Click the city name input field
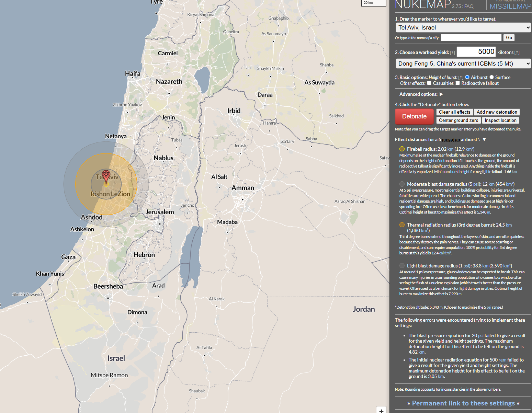This screenshot has height=413, width=532. [471, 37]
